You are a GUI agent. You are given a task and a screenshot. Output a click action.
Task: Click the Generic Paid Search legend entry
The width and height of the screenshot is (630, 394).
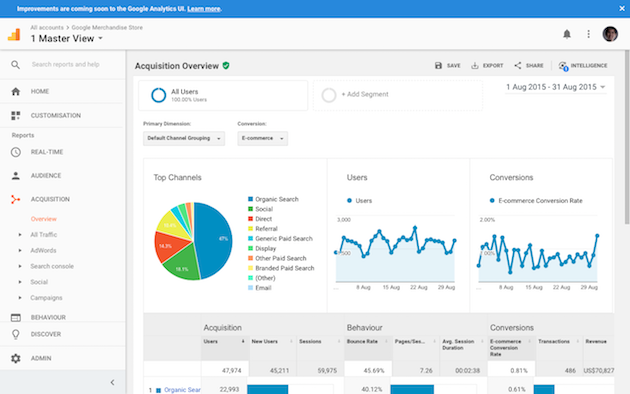[x=280, y=239]
